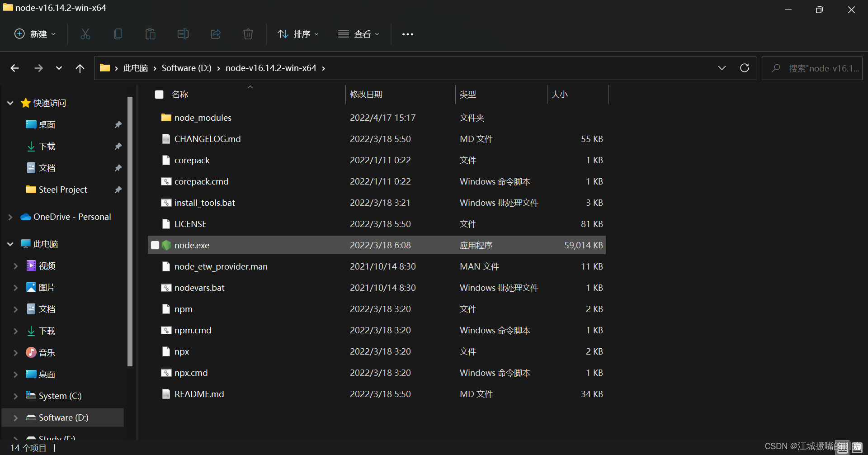
Task: Sort by 修改日期 column header
Action: click(366, 95)
